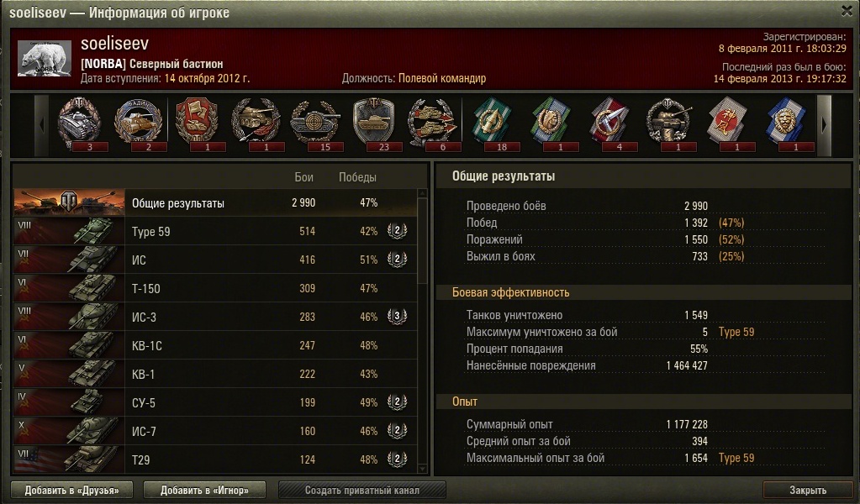Select the Type 59 tank row
Viewport: 860px width, 504px height.
(215, 231)
